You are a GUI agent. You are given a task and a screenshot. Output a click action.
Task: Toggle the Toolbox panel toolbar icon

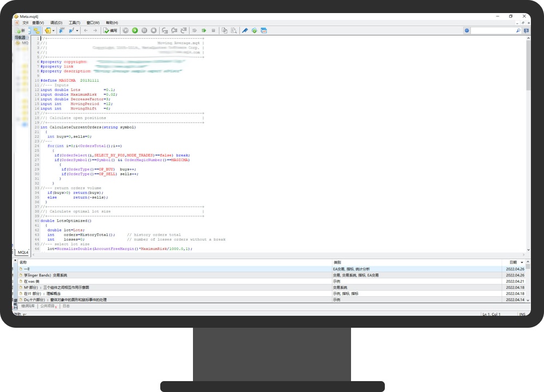[x=37, y=30]
